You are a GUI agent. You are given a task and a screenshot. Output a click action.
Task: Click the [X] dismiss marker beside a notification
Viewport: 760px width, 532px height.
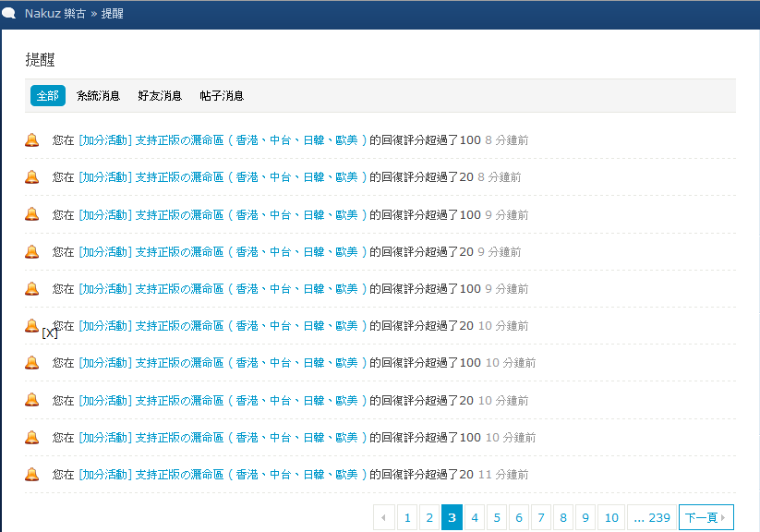coord(50,332)
